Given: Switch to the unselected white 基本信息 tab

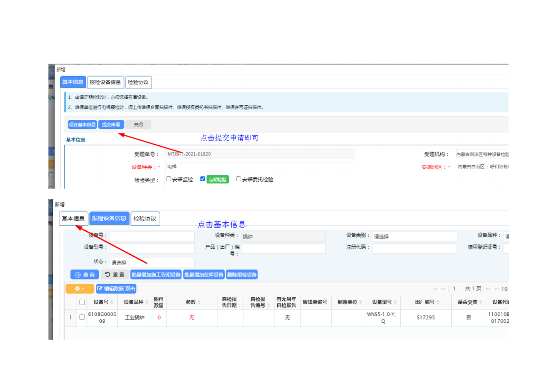Looking at the screenshot, I should (x=73, y=218).
